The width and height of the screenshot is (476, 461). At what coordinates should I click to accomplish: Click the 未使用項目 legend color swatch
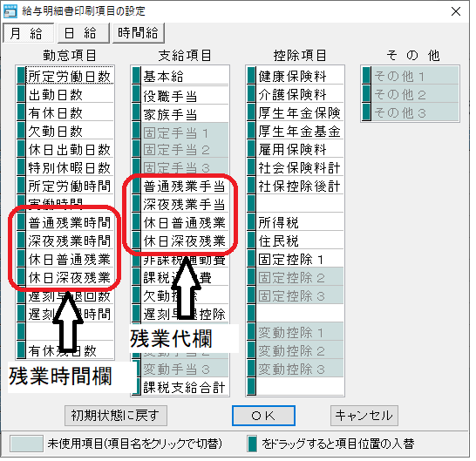pyautogui.click(x=26, y=444)
